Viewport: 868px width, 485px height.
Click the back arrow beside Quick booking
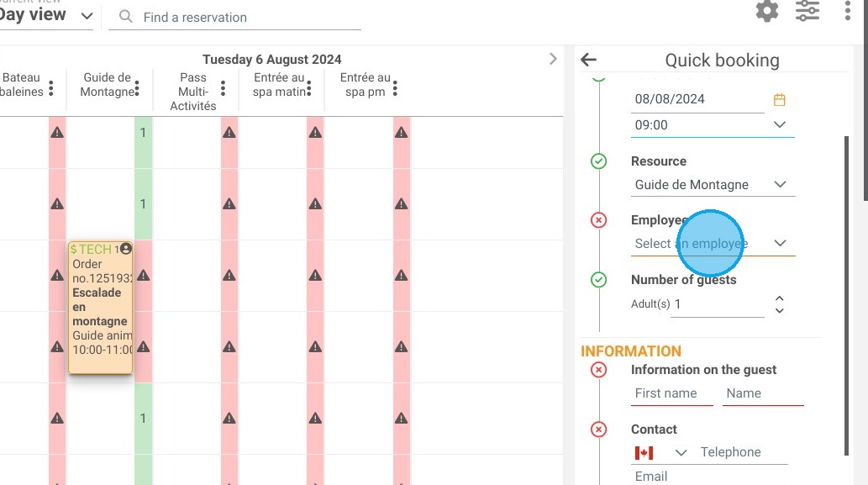coord(588,59)
